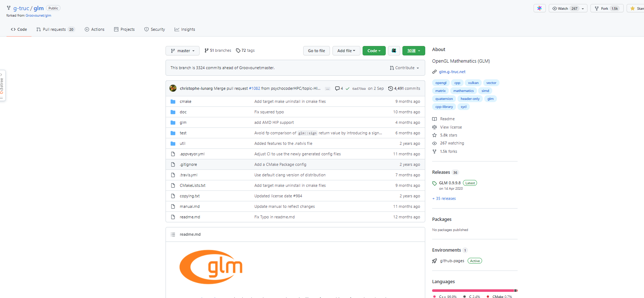Viewport: 644px width, 298px height.
Task: Click the rocket icon beside github-pages
Action: 435,261
